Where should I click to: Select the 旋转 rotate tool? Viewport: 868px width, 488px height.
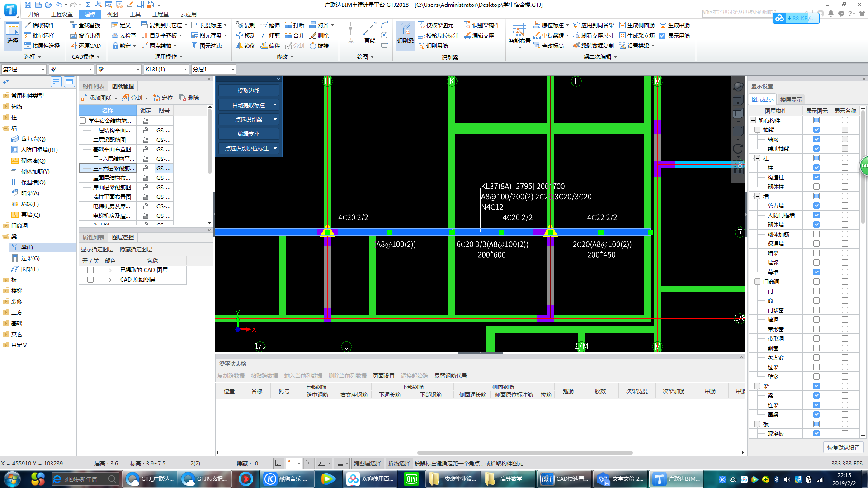pos(319,46)
